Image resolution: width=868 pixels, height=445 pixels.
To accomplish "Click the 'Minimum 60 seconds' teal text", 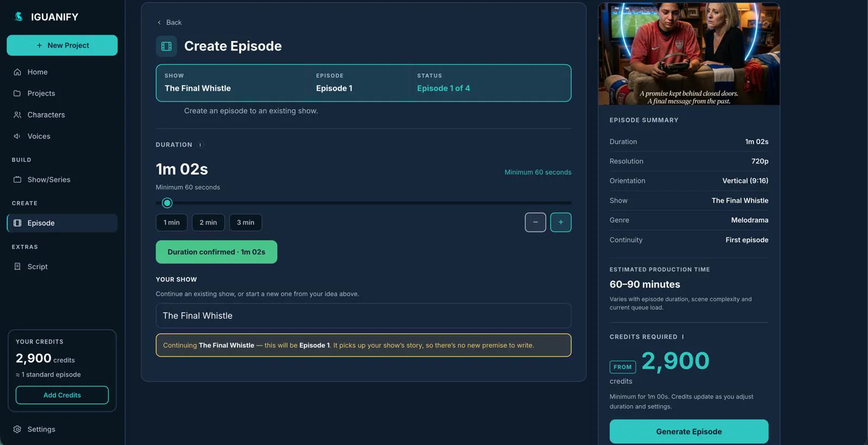I will pyautogui.click(x=538, y=172).
